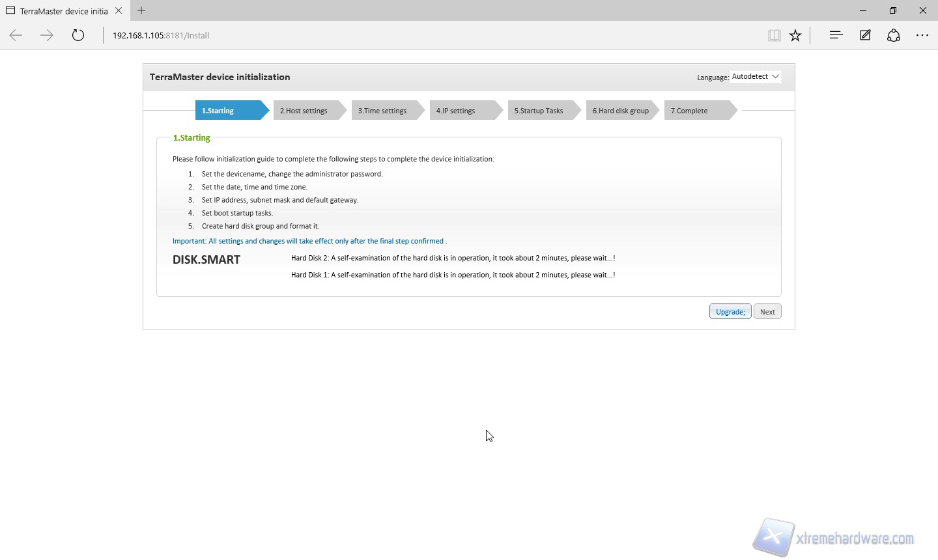This screenshot has height=560, width=938.
Task: Click the browser Forward arrow
Action: click(x=47, y=36)
